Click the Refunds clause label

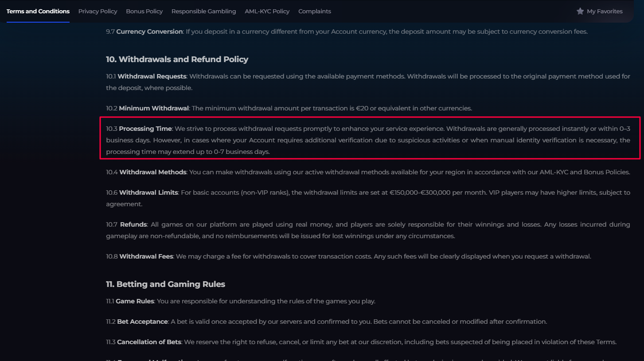pyautogui.click(x=133, y=225)
